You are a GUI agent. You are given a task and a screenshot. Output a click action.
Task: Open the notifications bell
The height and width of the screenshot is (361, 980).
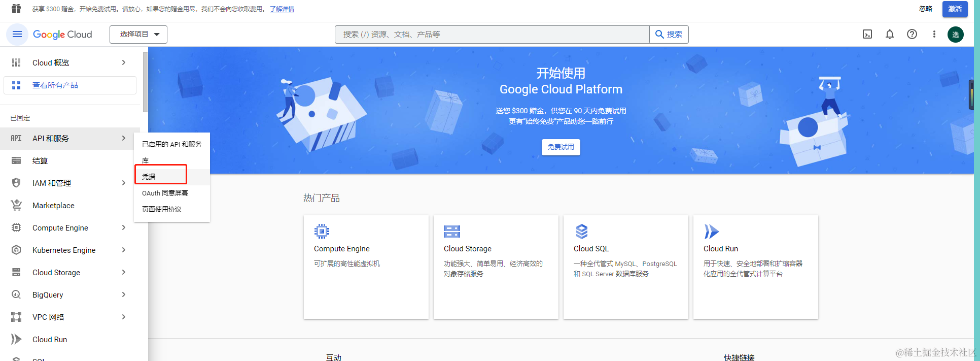point(890,34)
